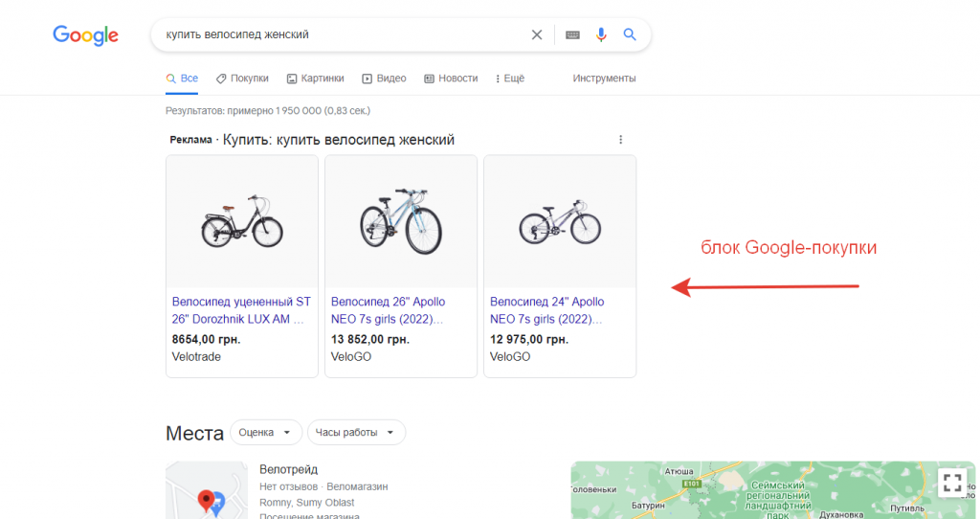Open the Видео tab
Image resolution: width=980 pixels, height=519 pixels.
pyautogui.click(x=384, y=79)
